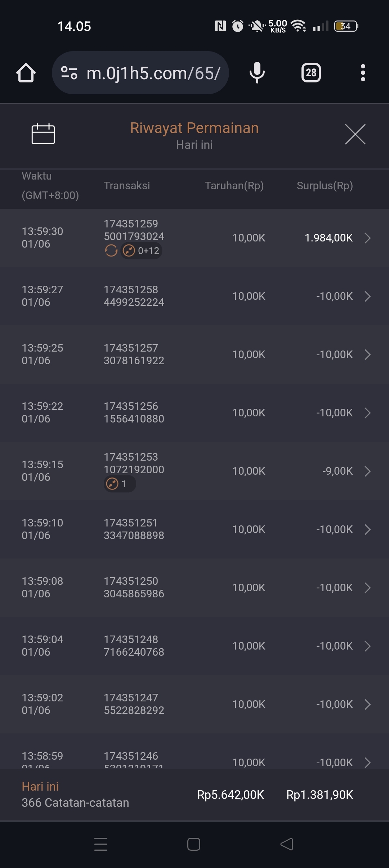Expand the 13:59:30 transaction details chevron
Viewport: 389px width, 868px height.
click(367, 238)
